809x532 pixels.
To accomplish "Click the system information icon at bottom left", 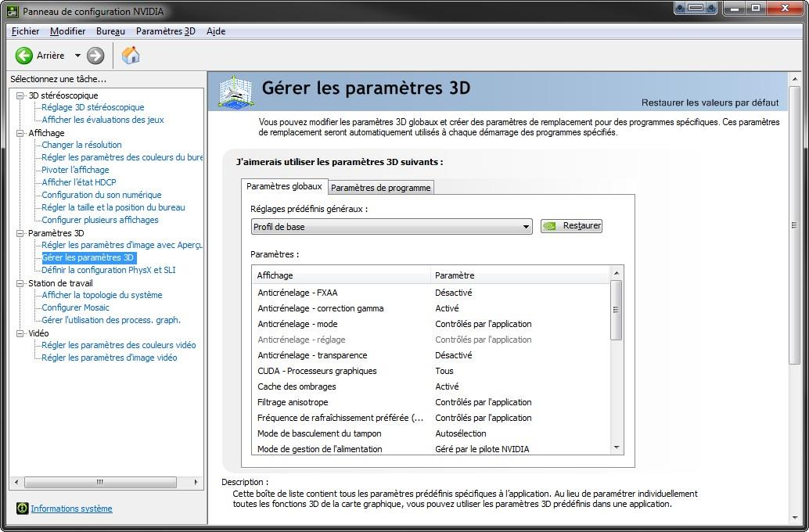I will pos(22,509).
